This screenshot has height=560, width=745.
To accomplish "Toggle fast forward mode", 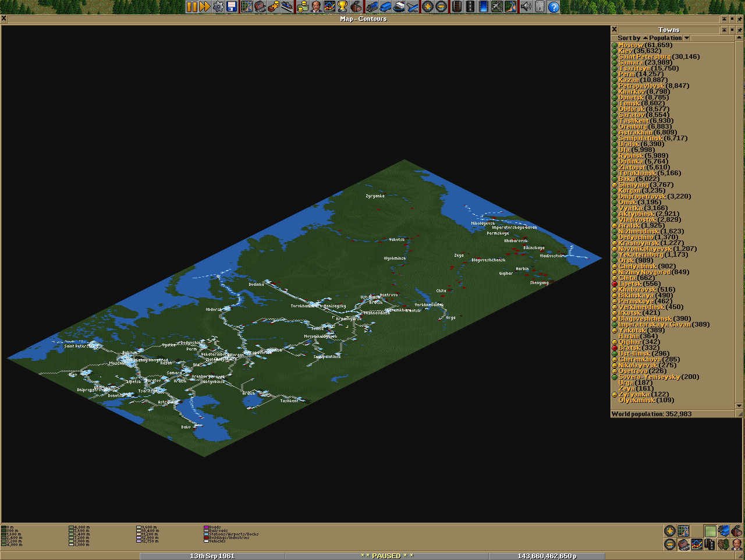I will point(205,6).
